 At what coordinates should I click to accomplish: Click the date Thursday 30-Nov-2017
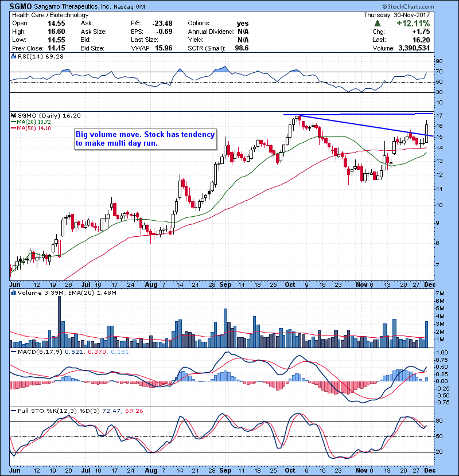tap(396, 15)
